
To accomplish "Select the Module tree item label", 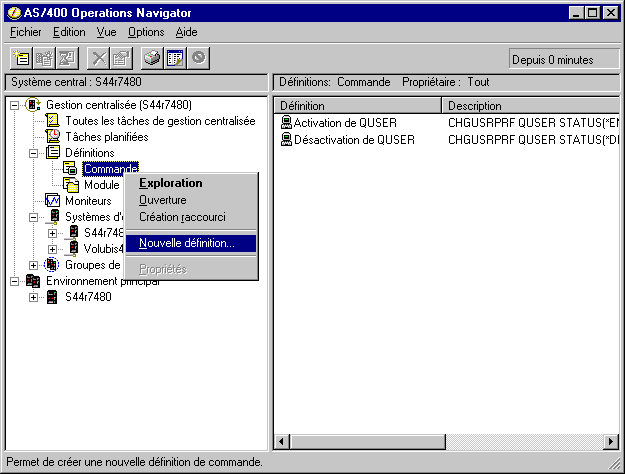I will (102, 185).
